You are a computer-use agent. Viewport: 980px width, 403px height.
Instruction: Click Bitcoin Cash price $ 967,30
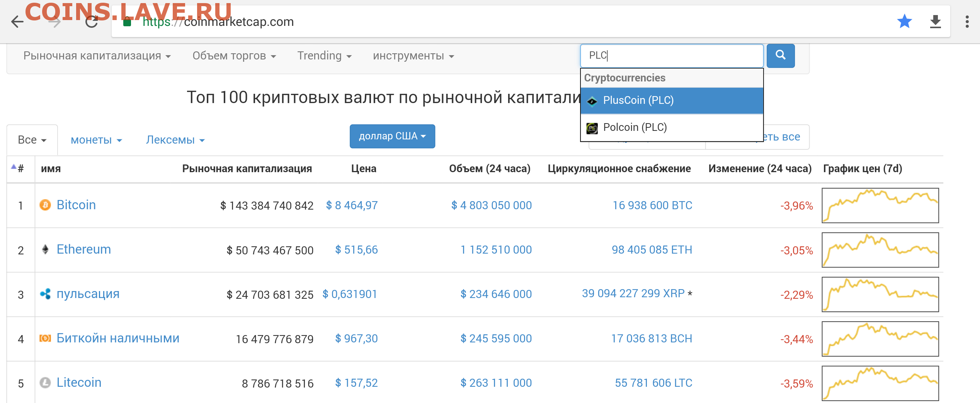point(356,339)
